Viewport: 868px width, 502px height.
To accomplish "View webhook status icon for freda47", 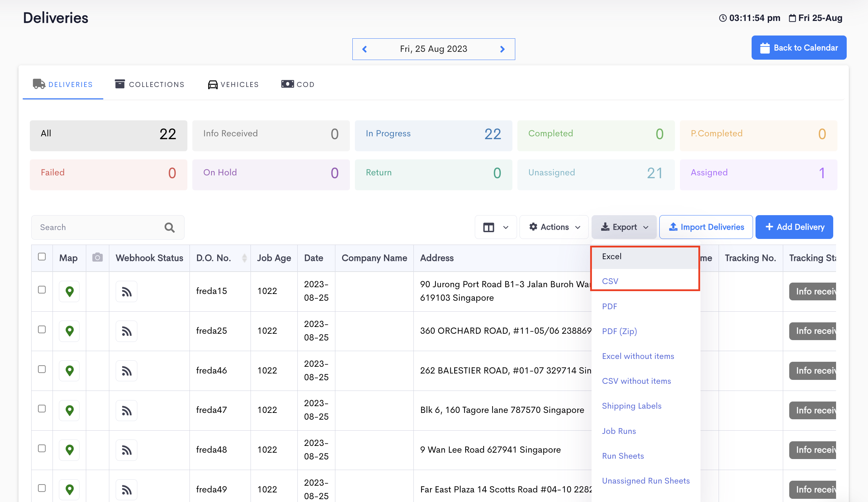I will click(x=126, y=410).
